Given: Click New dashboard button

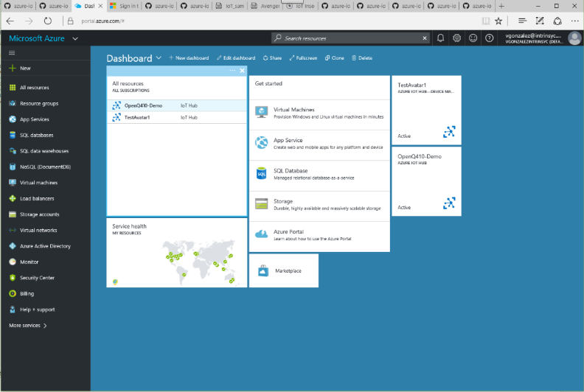Looking at the screenshot, I should coord(189,58).
